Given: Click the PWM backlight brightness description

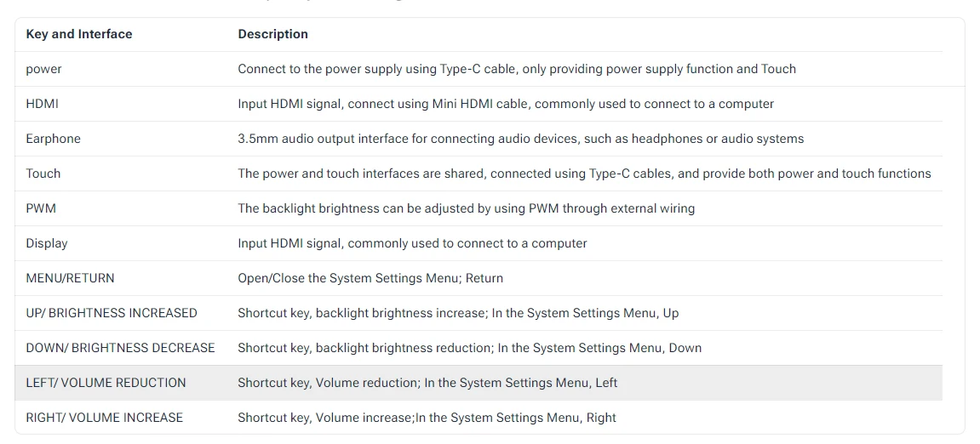Looking at the screenshot, I should click(x=466, y=209).
